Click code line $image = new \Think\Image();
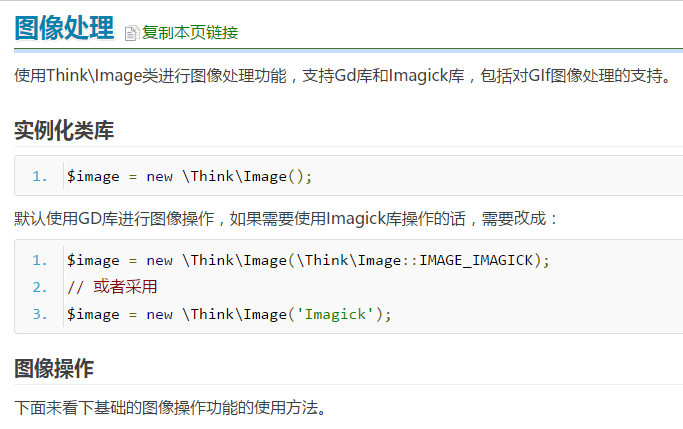This screenshot has height=429, width=683. tap(189, 176)
